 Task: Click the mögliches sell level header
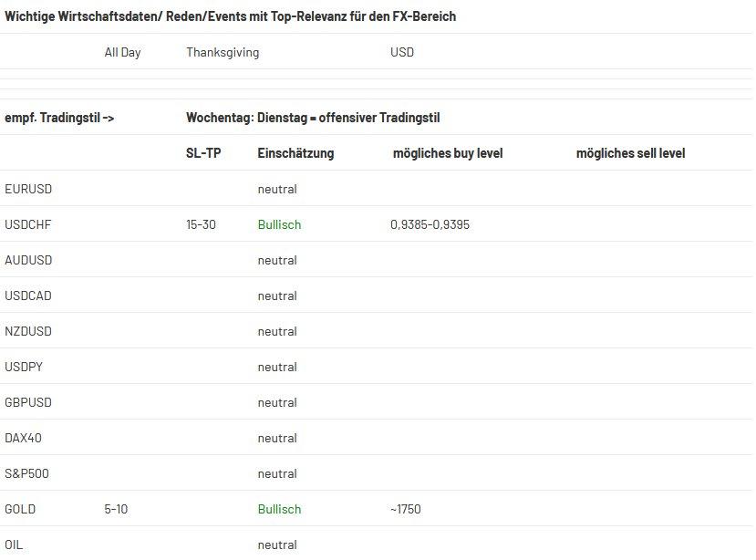point(630,153)
